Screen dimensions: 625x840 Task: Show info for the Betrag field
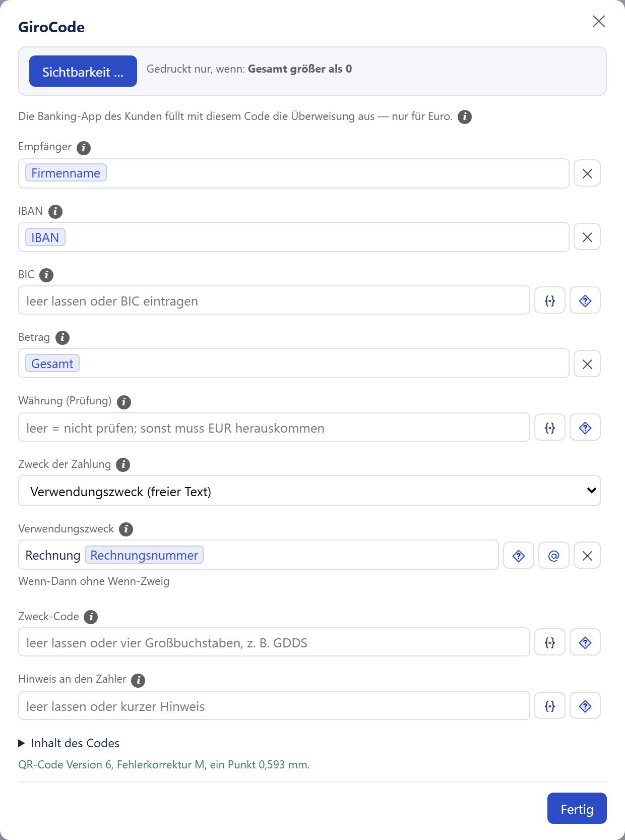click(x=62, y=338)
